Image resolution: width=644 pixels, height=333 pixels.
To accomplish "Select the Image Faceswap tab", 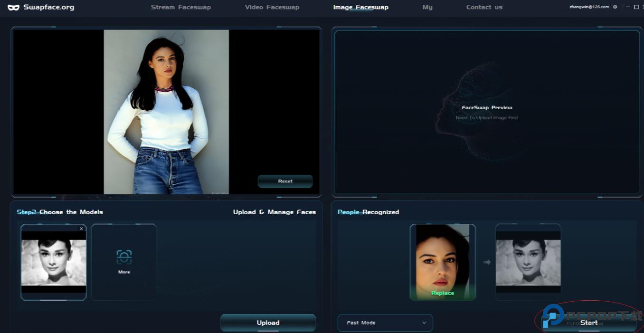I will pos(360,7).
